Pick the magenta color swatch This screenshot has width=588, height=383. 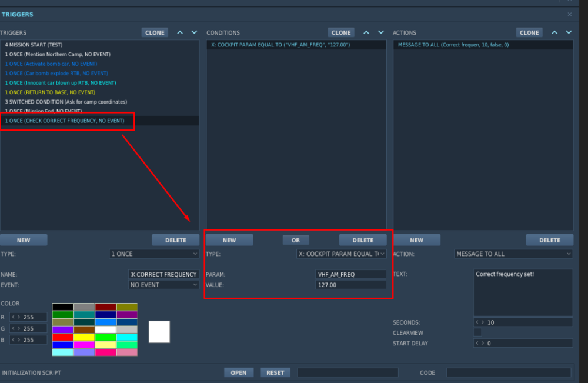(x=84, y=345)
